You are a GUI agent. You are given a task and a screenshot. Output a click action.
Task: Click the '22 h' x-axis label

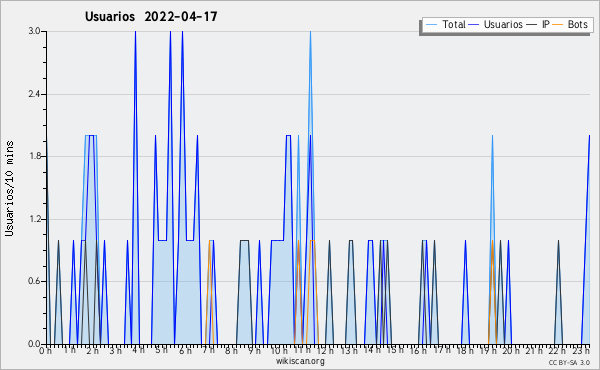pos(557,350)
